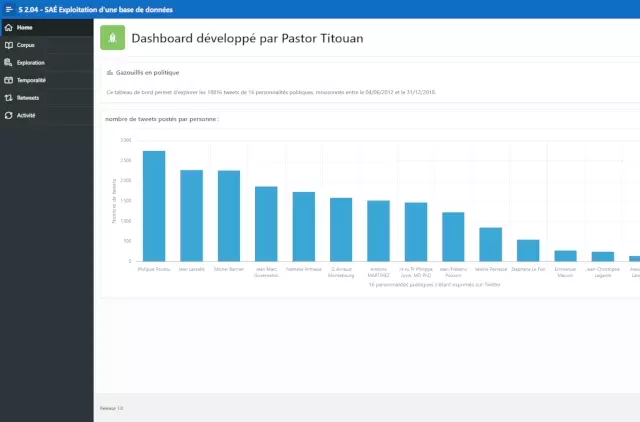This screenshot has height=422, width=640.
Task: Click the Activité refresh icon
Action: coord(9,116)
